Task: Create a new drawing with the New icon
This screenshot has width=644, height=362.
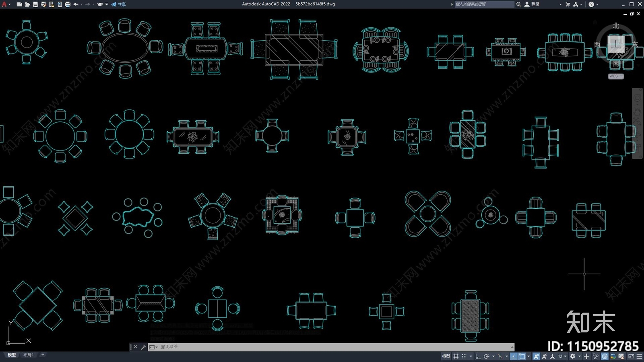Action: 19,4
